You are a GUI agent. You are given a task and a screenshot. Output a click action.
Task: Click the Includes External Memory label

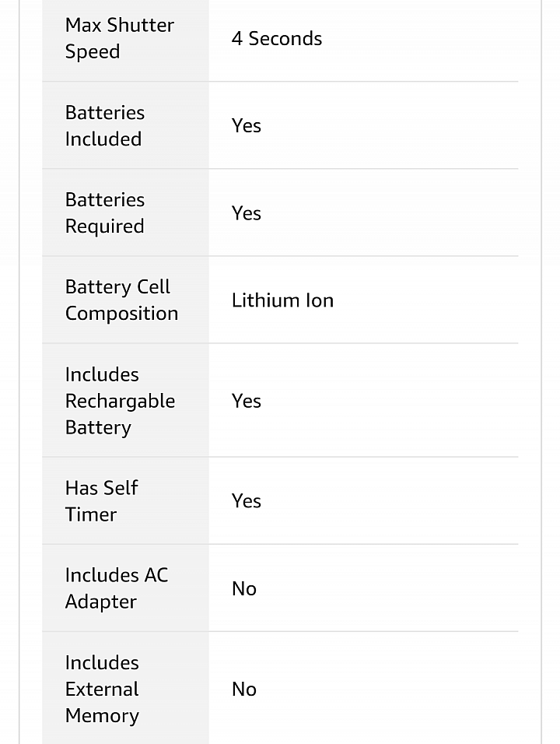click(102, 689)
